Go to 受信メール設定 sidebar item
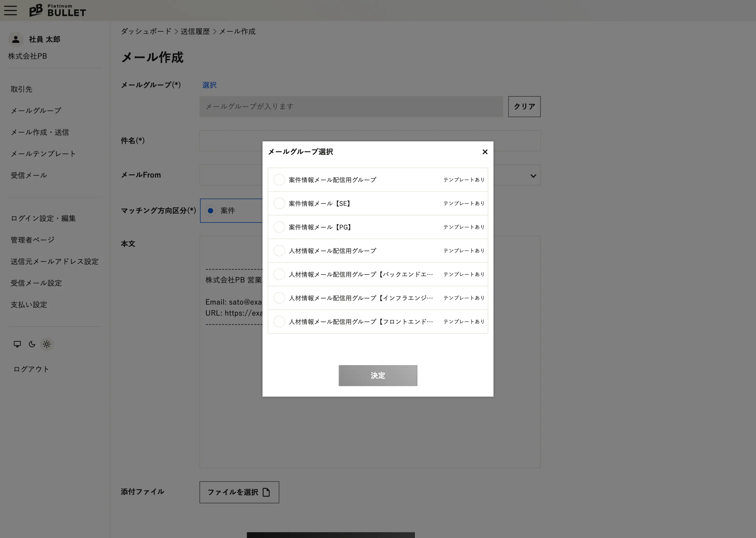The width and height of the screenshot is (756, 538). [x=36, y=283]
